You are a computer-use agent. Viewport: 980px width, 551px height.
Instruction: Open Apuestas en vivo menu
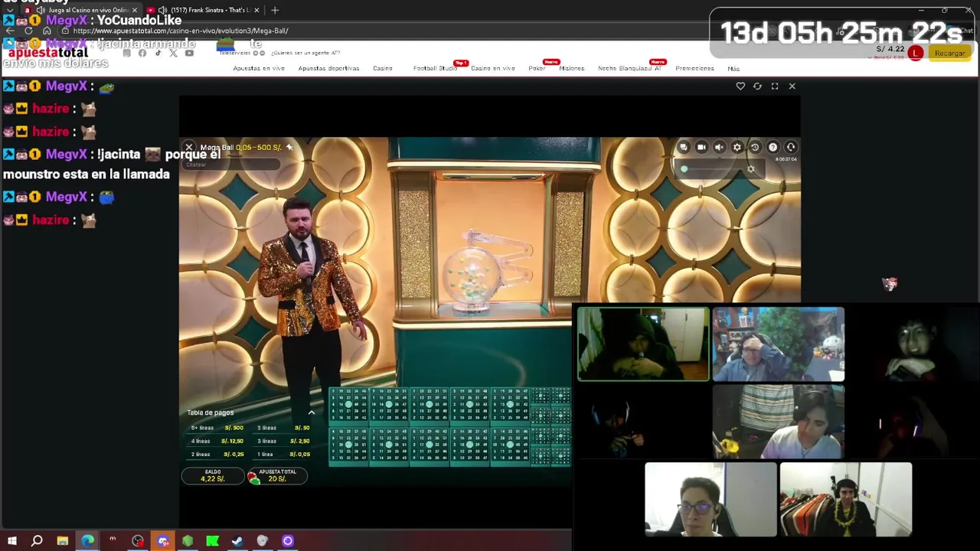click(258, 69)
